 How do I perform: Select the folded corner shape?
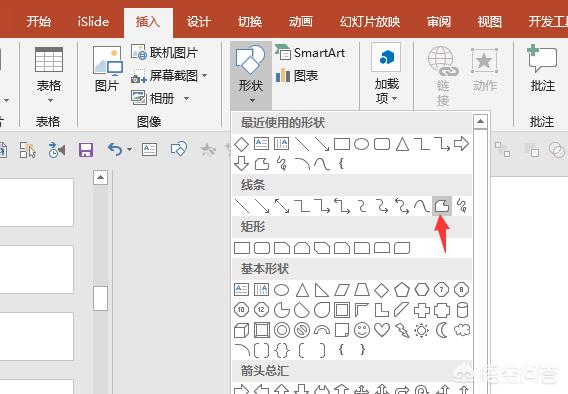click(x=341, y=330)
